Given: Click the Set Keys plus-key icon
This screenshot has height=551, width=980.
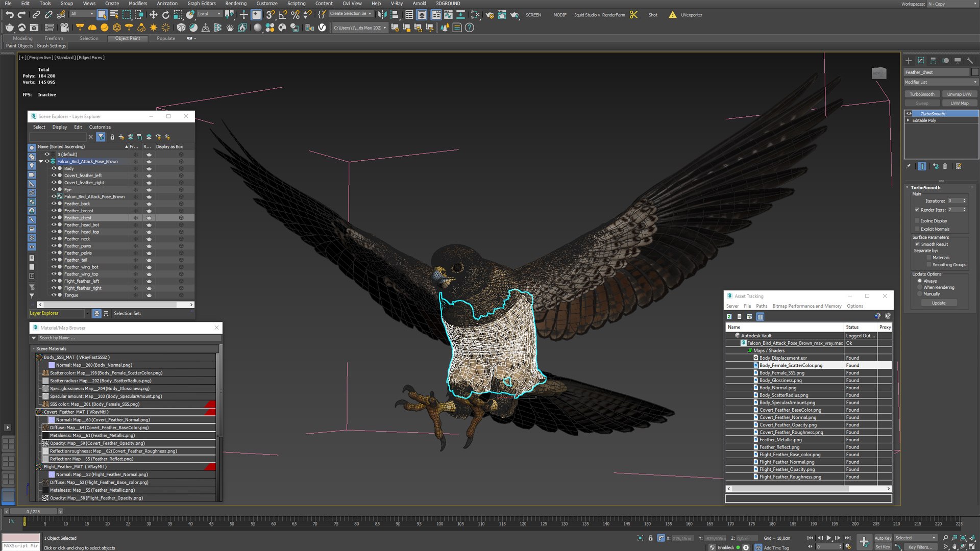Looking at the screenshot, I should 864,542.
